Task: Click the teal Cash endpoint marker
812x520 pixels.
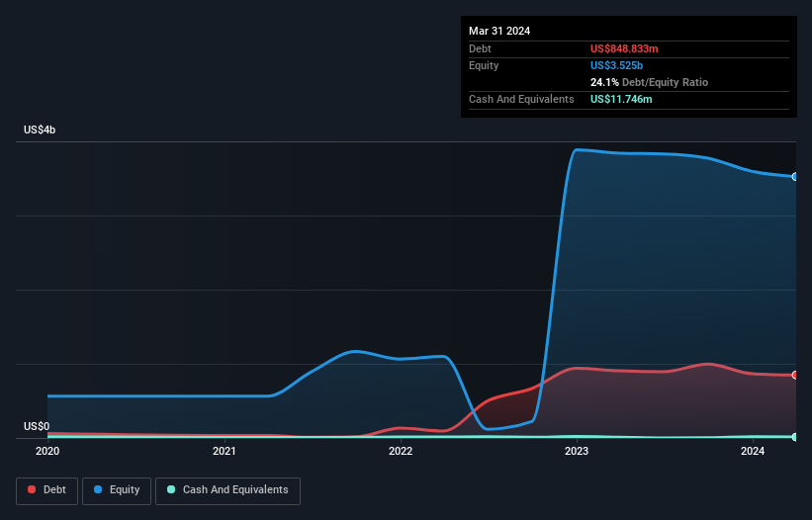Action: (x=795, y=437)
